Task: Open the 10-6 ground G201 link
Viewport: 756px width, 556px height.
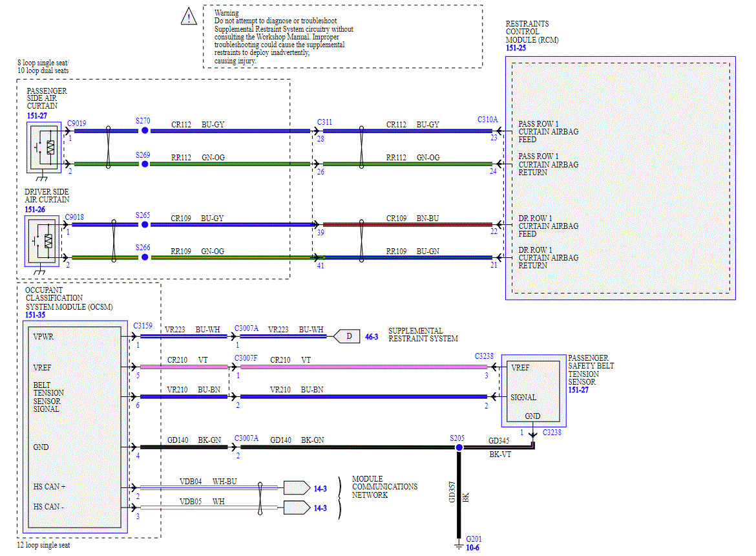Action: [472, 548]
